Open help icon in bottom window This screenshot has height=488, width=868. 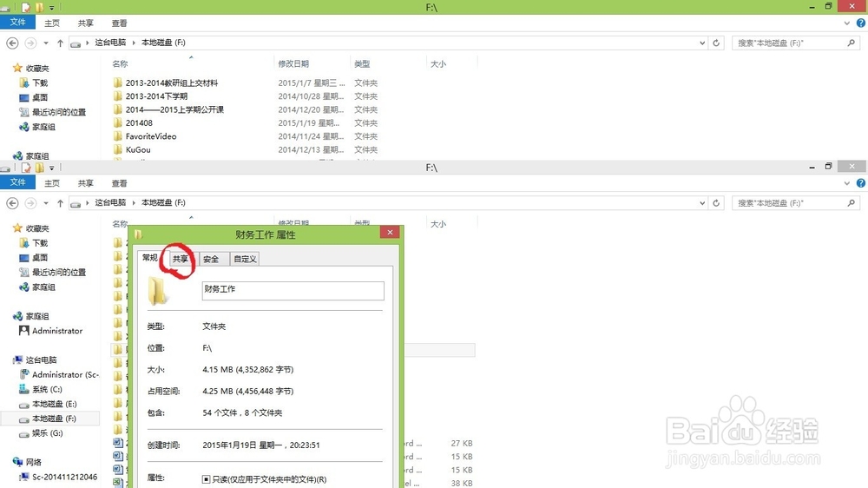861,183
